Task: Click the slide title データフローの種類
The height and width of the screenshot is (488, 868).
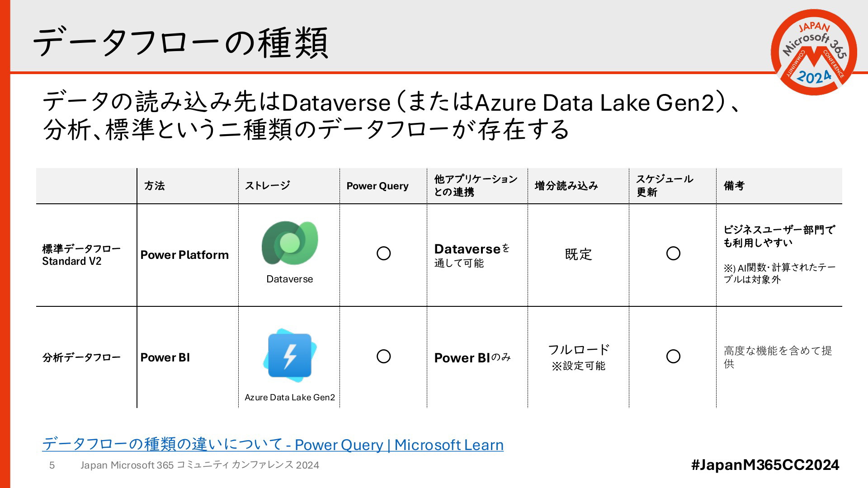Action: 180,43
